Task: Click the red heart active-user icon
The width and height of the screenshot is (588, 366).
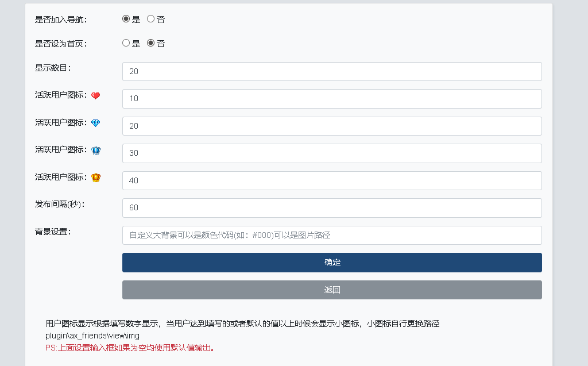Action: tap(96, 96)
